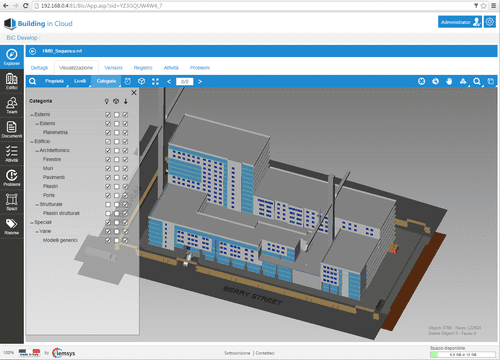Open the Explorer sidebar section

click(x=12, y=57)
